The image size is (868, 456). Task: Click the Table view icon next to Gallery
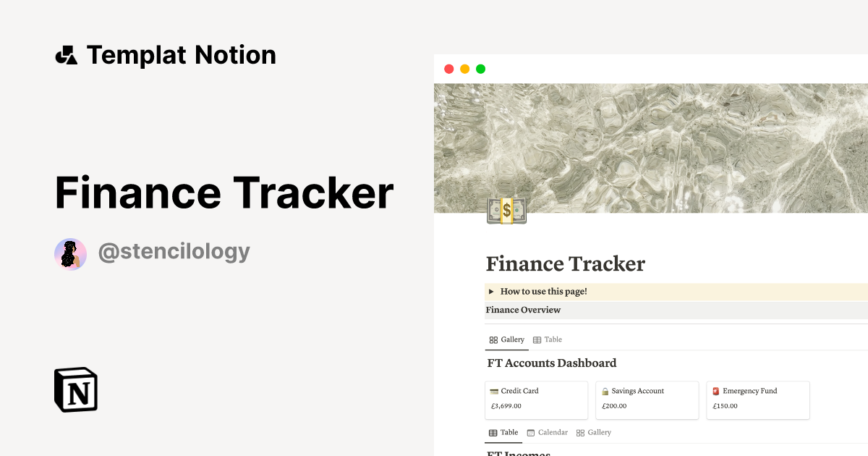click(537, 339)
